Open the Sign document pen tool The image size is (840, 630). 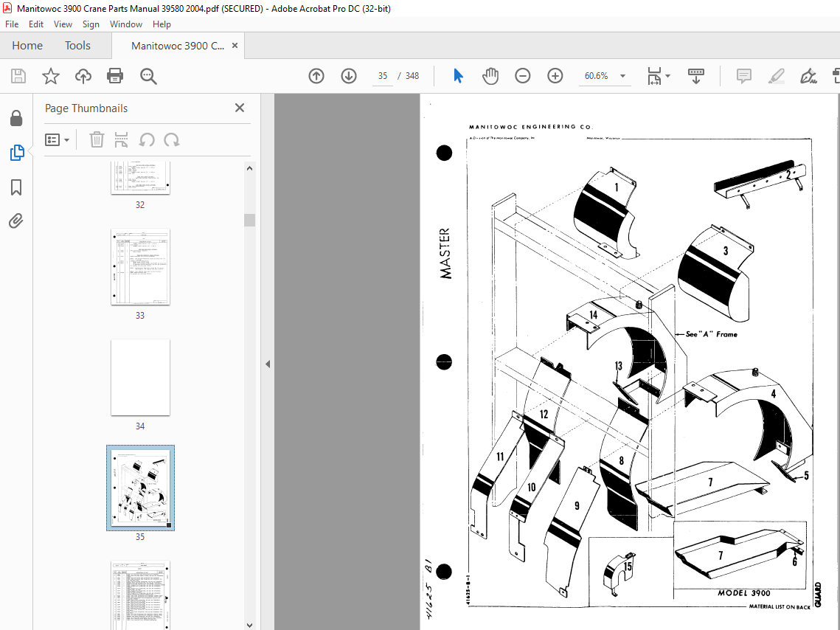(808, 76)
